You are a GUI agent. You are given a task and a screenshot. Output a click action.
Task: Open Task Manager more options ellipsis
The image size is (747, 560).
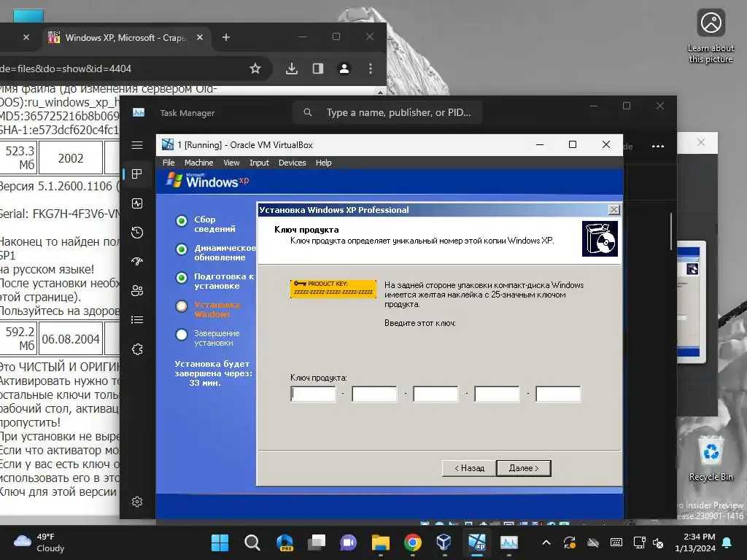pos(658,146)
